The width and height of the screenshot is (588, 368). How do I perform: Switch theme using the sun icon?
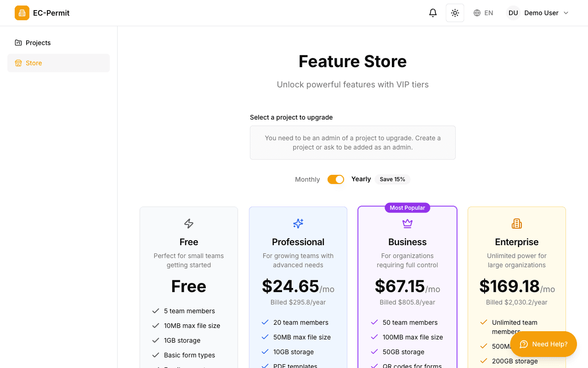point(455,13)
